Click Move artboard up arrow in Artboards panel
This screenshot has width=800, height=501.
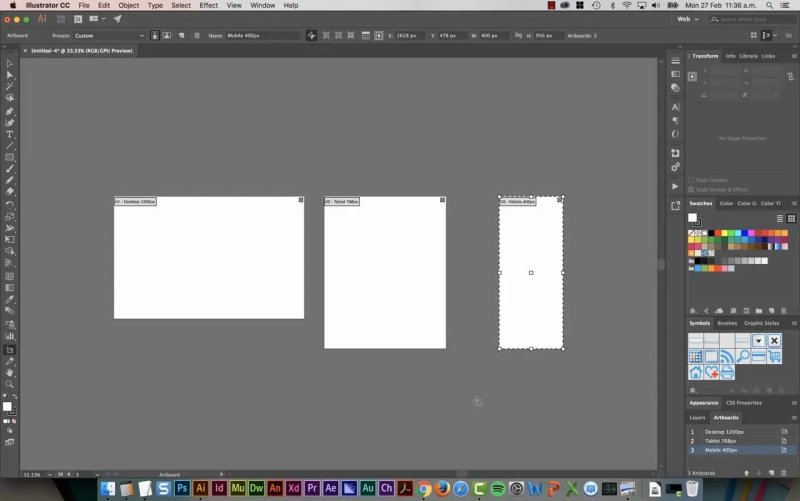tap(746, 473)
